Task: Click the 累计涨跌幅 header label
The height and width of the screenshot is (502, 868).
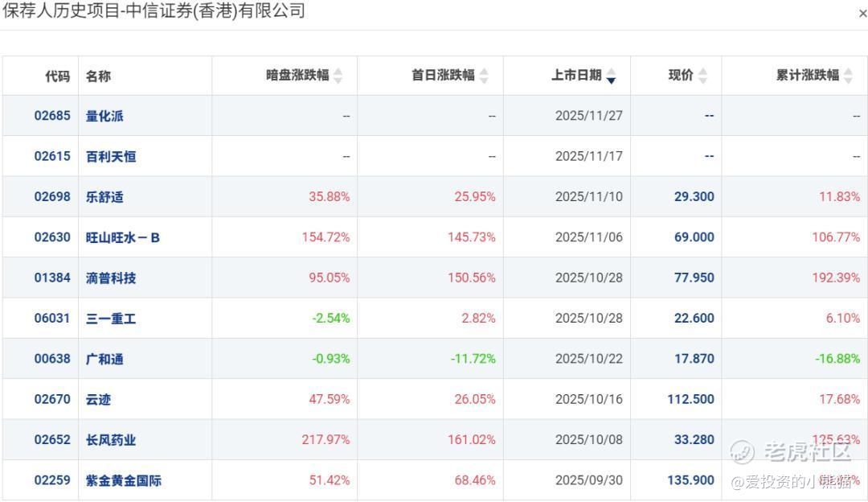Action: point(807,75)
